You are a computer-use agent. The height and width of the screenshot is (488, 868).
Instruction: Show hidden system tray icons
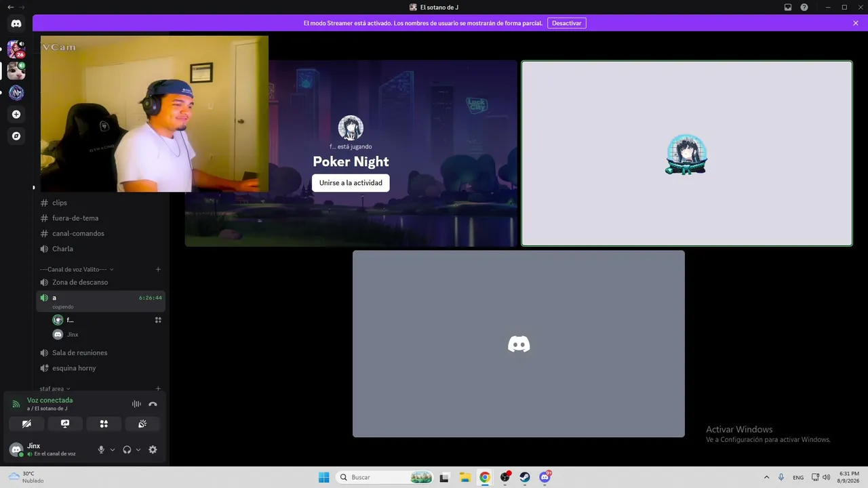point(767,477)
